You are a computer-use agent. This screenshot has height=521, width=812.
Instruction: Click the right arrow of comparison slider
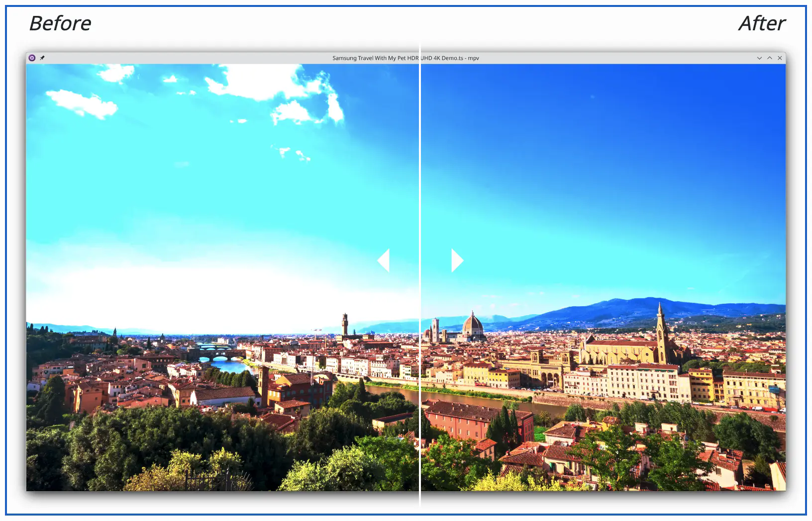click(x=457, y=260)
